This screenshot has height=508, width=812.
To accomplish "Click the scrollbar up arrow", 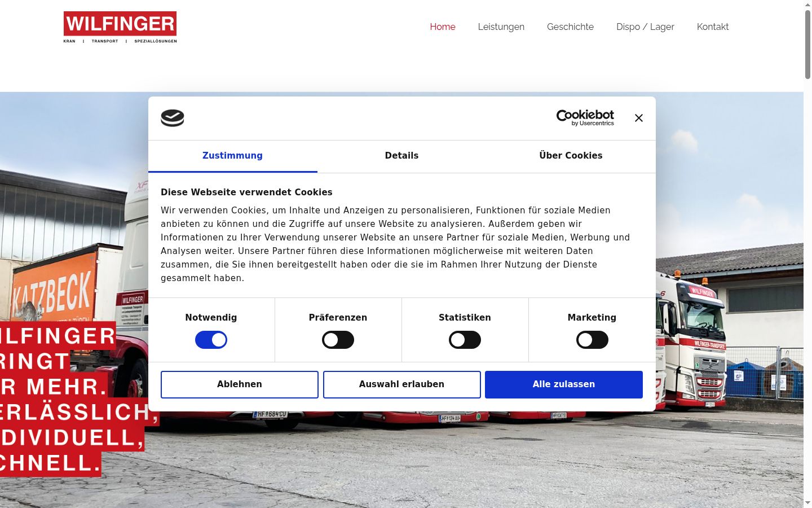I will tap(807, 5).
